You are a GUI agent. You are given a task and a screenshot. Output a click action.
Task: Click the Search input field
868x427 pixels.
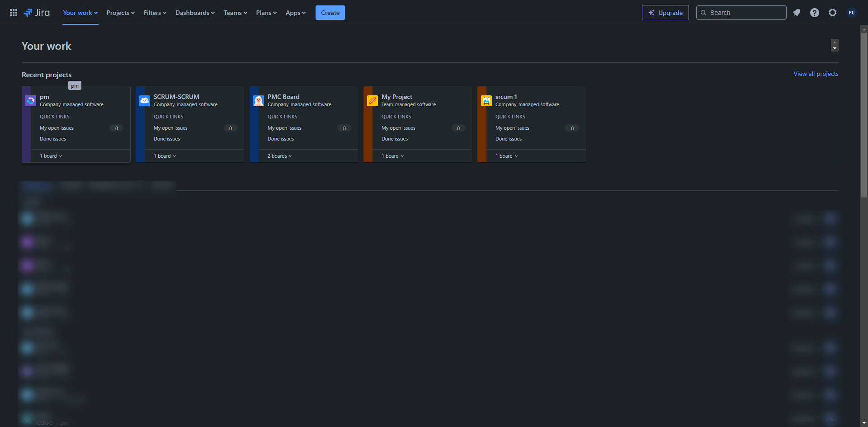pyautogui.click(x=741, y=13)
